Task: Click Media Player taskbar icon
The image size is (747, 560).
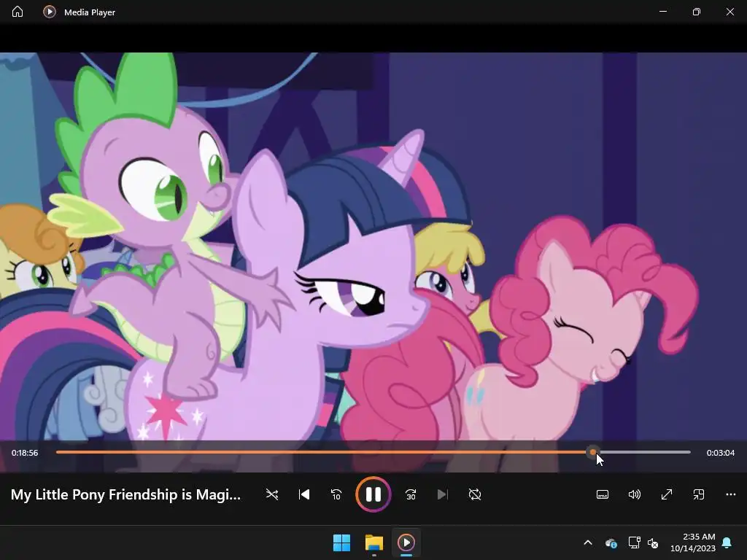Action: click(406, 542)
